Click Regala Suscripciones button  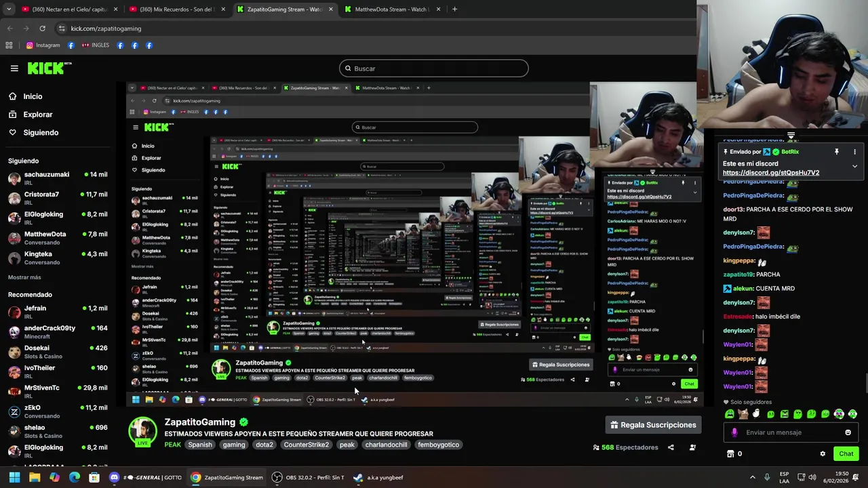point(653,425)
